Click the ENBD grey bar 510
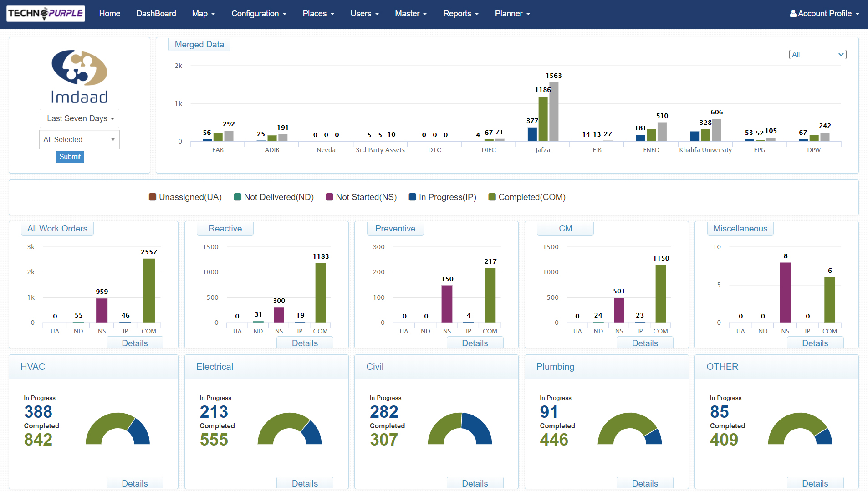The image size is (868, 492). (662, 132)
